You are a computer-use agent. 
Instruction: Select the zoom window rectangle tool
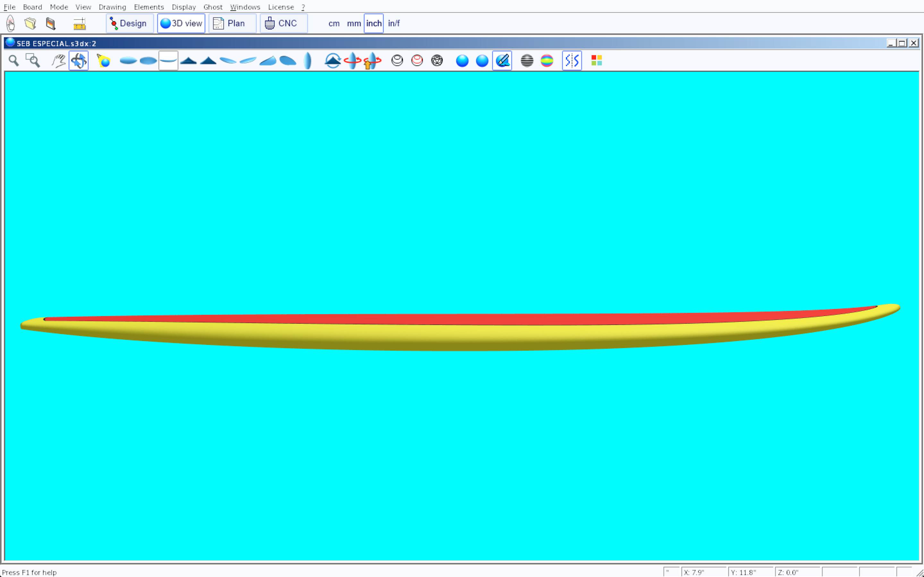[33, 61]
